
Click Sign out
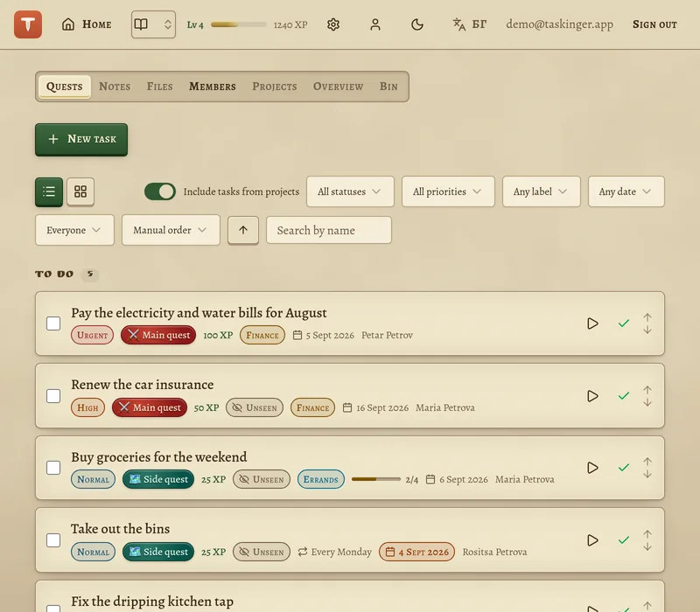point(654,24)
